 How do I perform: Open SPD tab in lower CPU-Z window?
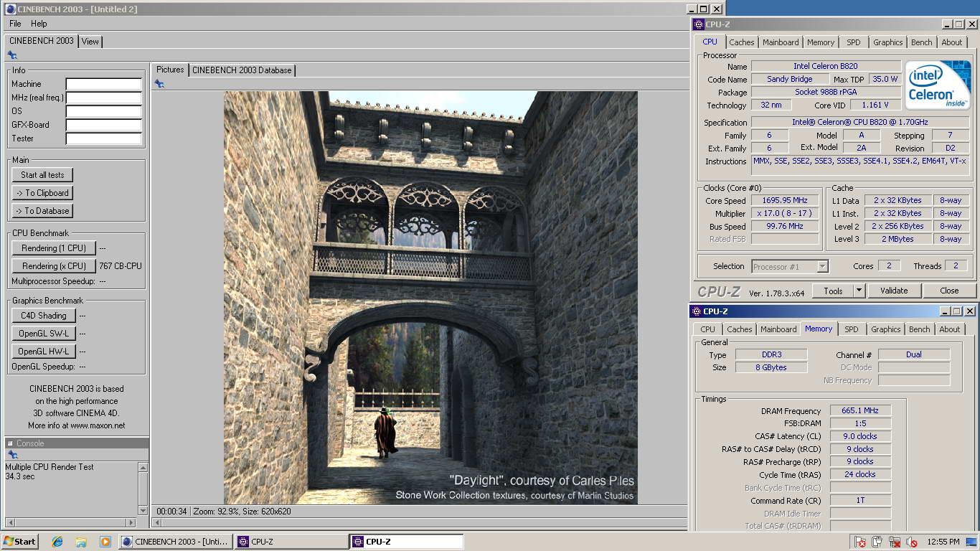851,329
